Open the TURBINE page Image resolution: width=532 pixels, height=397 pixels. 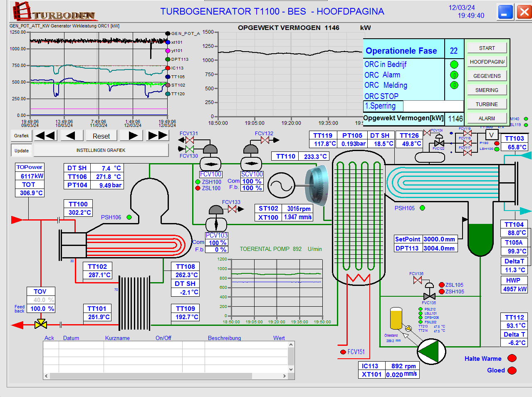point(487,104)
